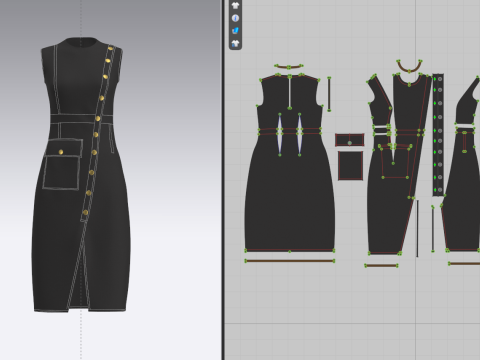Click the top white t-shirt garment display icon
This screenshot has width=480, height=360.
point(235,5)
